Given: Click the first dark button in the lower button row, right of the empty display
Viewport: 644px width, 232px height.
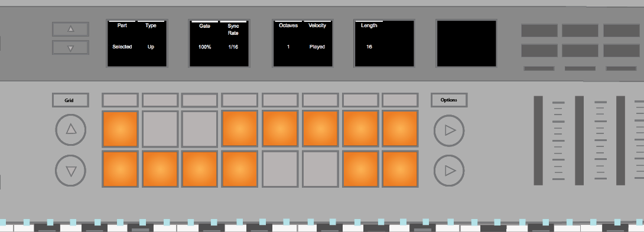Looking at the screenshot, I should pos(539,51).
